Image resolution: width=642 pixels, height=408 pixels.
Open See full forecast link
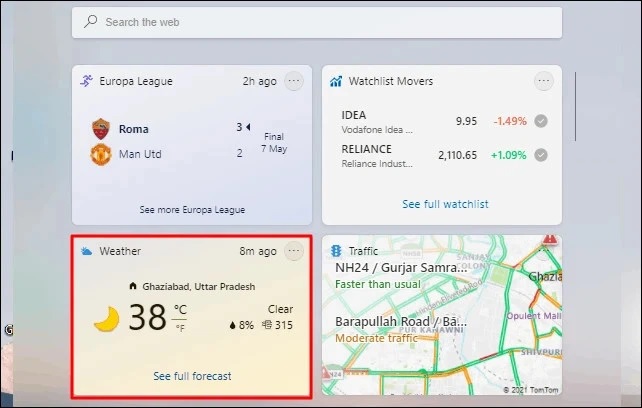click(192, 376)
